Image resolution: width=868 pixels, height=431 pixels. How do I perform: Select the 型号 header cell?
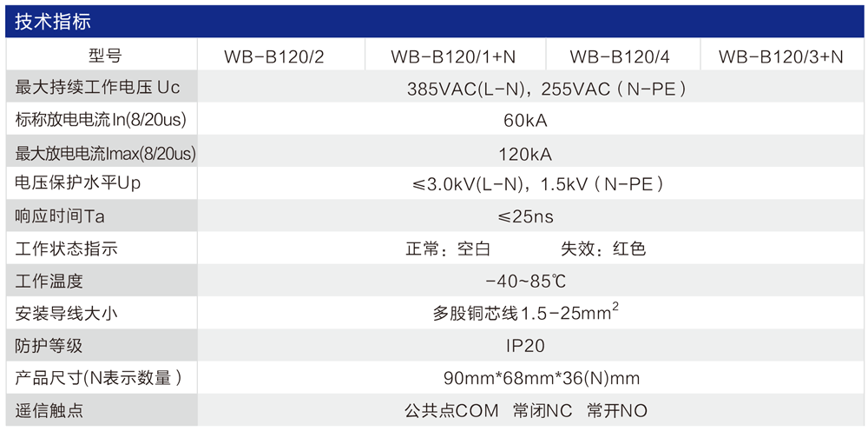coord(102,57)
